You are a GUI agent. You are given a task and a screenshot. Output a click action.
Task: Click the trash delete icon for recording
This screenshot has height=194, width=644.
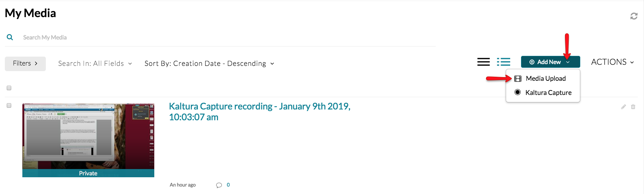point(633,107)
